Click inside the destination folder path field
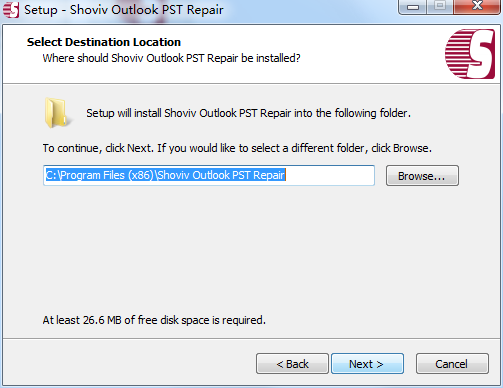 click(x=209, y=175)
